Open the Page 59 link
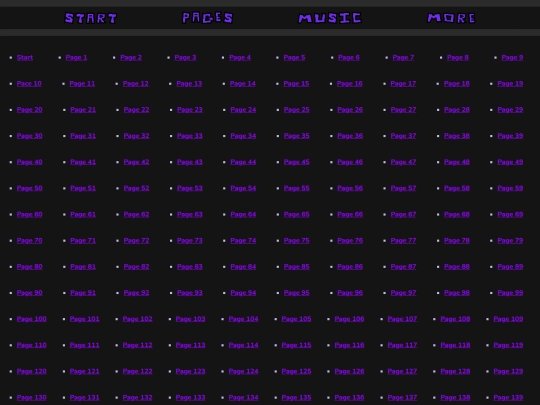The image size is (540, 405). pos(510,188)
